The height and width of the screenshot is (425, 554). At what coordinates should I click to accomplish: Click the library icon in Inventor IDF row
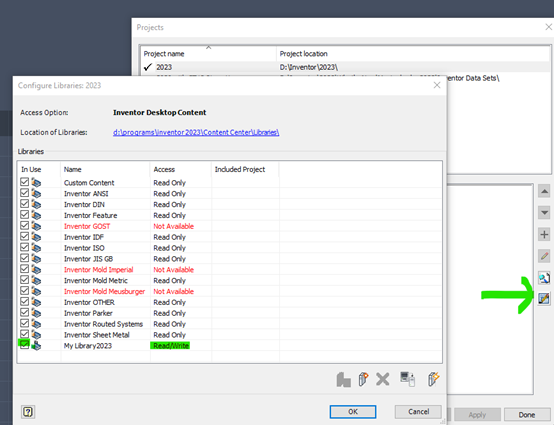pos(36,237)
